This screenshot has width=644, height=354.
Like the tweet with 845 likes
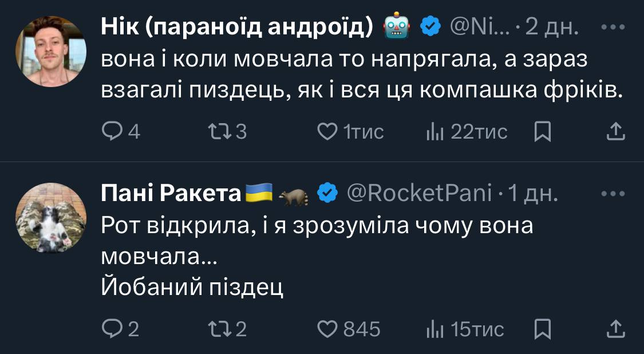pos(327,329)
